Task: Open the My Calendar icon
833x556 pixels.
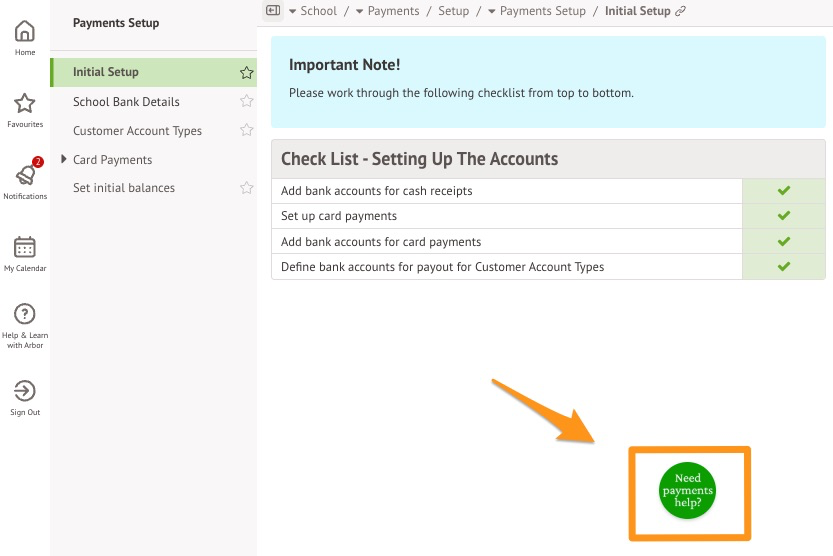Action: pyautogui.click(x=25, y=247)
